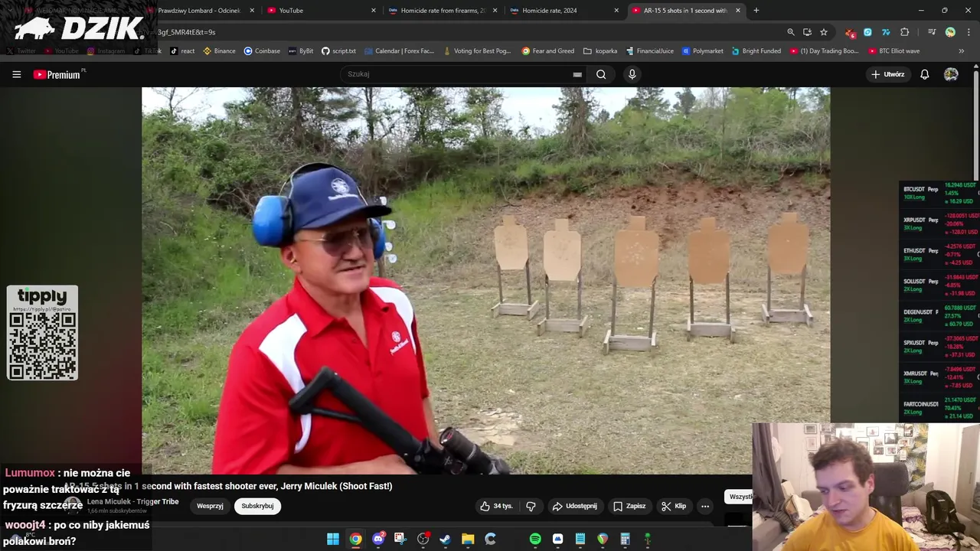980x551 pixels.
Task: Open Discord from the taskbar
Action: [x=378, y=540]
